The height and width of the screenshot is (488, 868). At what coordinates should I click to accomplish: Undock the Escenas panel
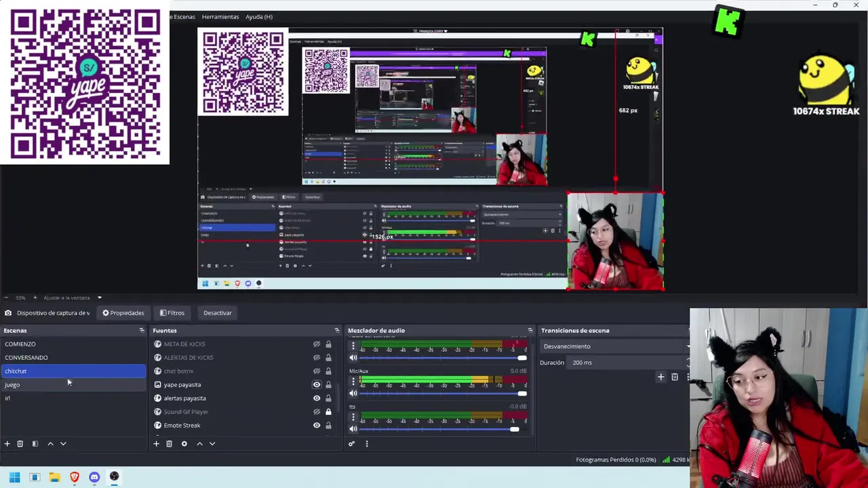[x=142, y=330]
